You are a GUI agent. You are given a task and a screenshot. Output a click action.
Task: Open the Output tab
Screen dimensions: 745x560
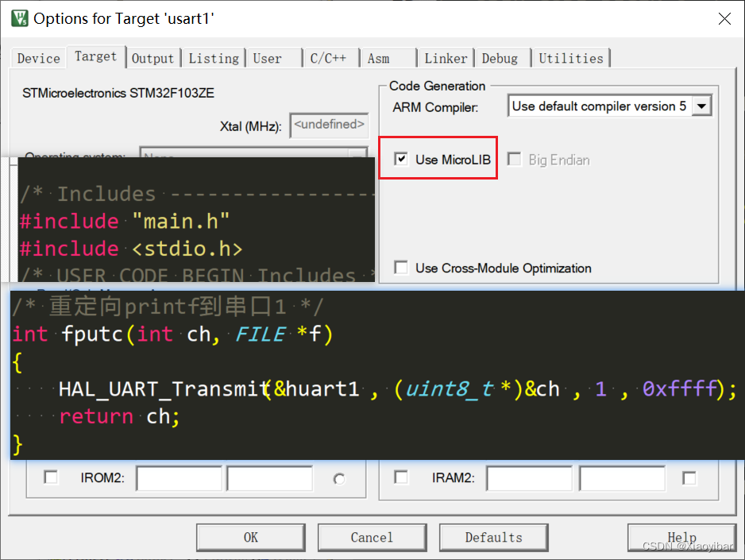(x=152, y=59)
